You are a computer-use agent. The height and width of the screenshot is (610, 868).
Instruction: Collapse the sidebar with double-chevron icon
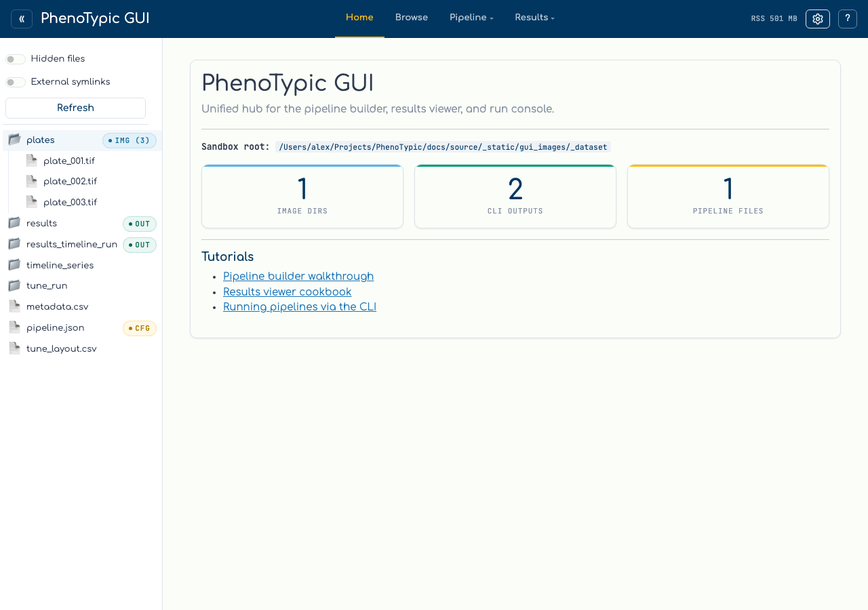(x=22, y=19)
